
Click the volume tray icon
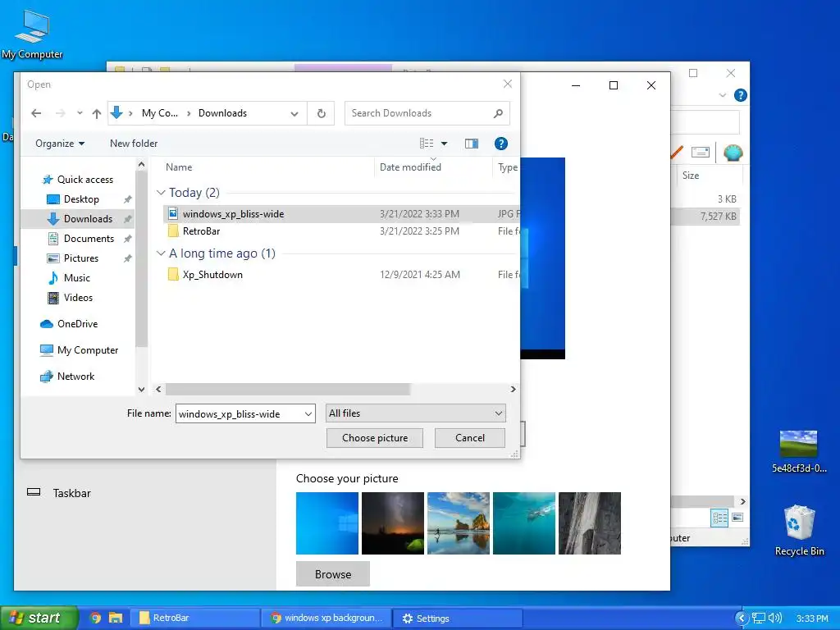(x=775, y=618)
